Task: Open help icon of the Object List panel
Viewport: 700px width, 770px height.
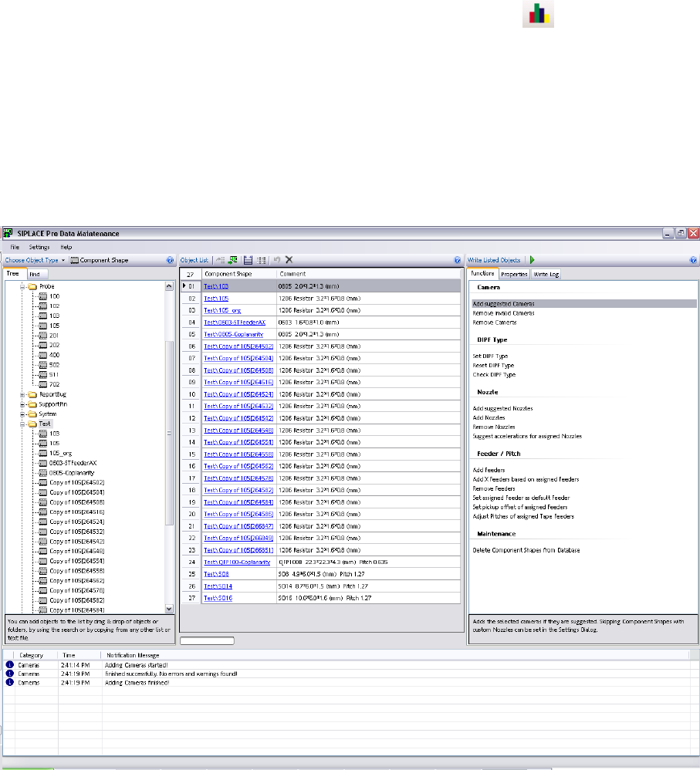Action: 458,260
